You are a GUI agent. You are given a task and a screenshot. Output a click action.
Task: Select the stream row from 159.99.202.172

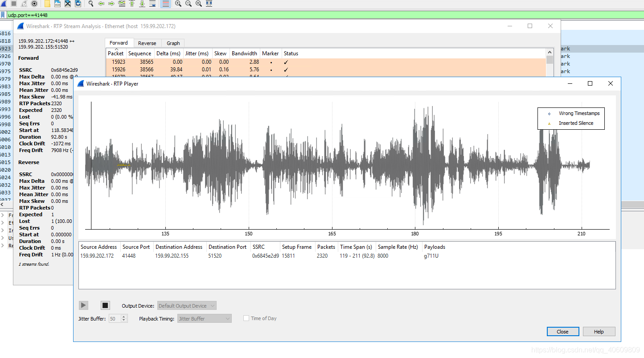(x=347, y=256)
